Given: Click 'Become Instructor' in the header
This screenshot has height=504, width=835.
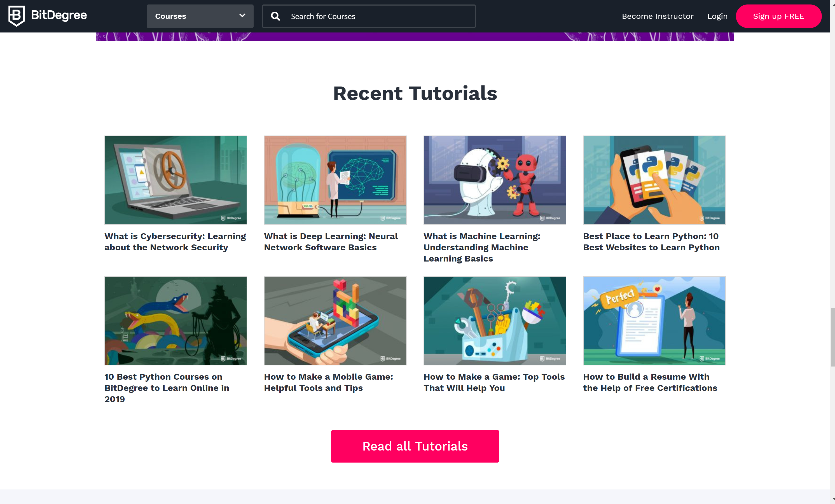Looking at the screenshot, I should tap(658, 16).
